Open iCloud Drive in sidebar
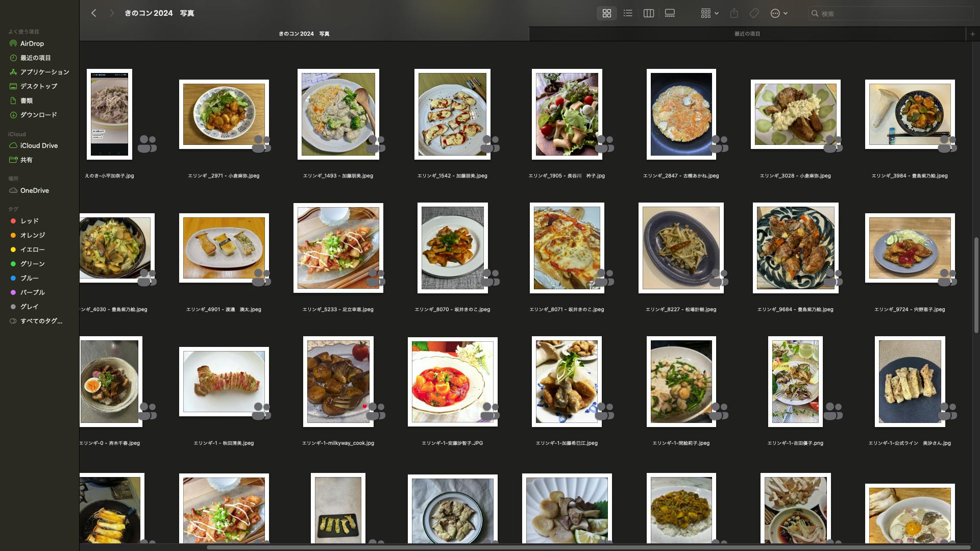 pyautogui.click(x=39, y=145)
